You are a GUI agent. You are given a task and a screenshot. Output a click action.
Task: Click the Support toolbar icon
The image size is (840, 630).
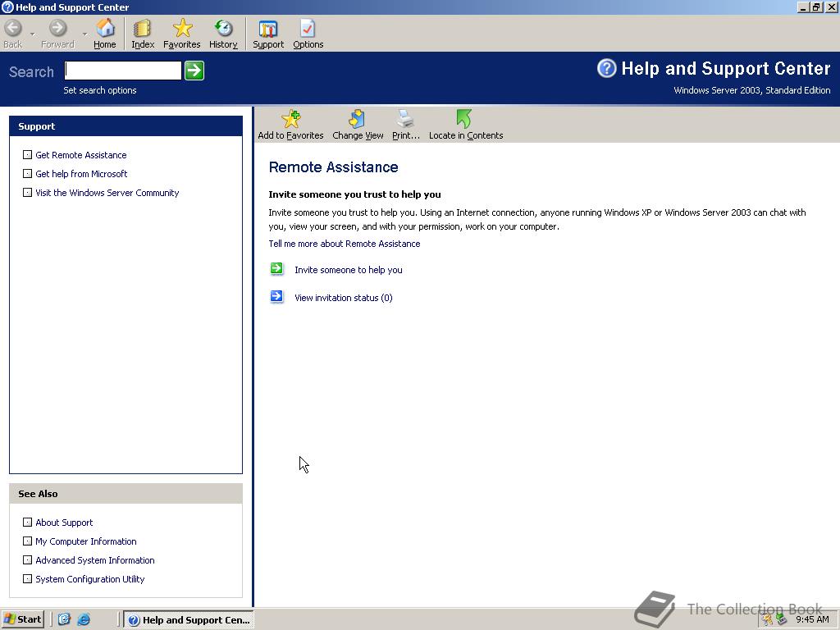pos(267,33)
